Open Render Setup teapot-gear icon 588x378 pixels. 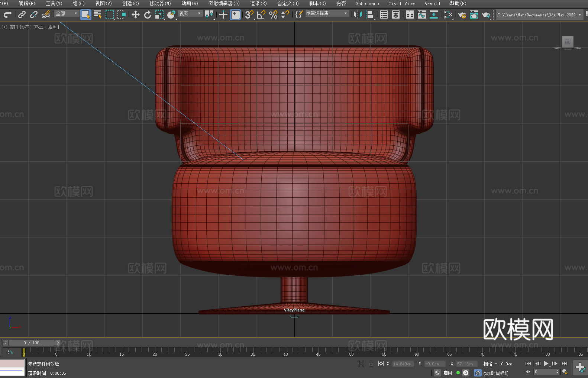[x=462, y=14]
